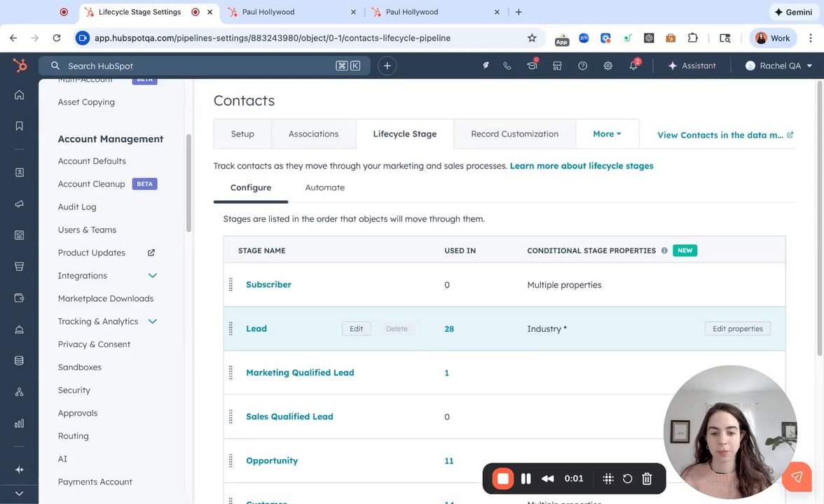Open Chrome Work profile menu

(772, 38)
